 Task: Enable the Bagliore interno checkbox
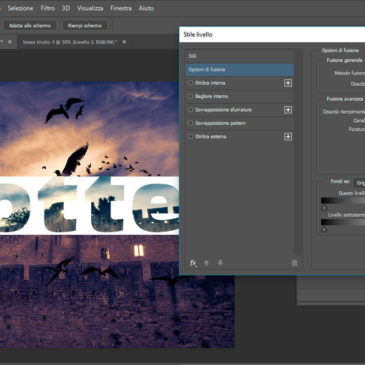coord(190,96)
